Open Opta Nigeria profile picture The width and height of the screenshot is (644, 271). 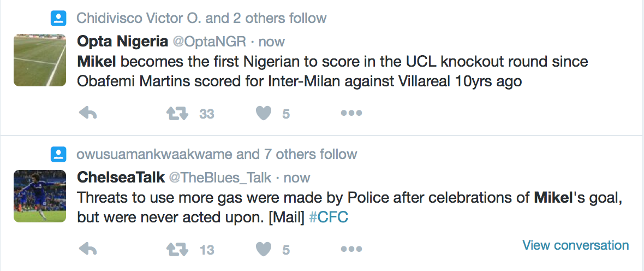tap(39, 60)
